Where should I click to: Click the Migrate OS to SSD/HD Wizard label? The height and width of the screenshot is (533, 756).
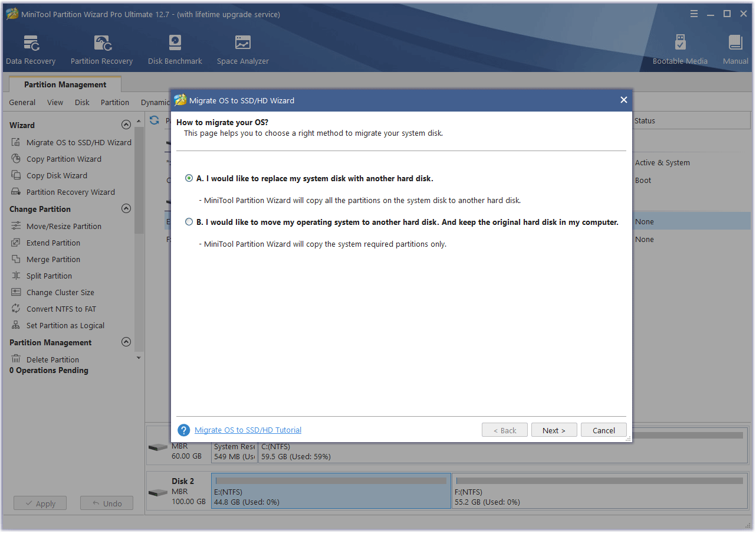tap(79, 142)
